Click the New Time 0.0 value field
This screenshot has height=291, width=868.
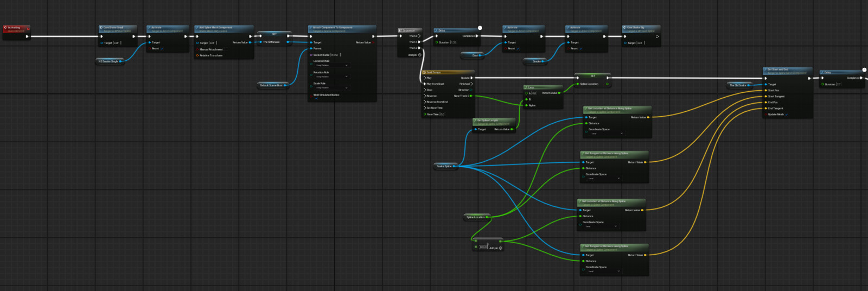[442, 114]
